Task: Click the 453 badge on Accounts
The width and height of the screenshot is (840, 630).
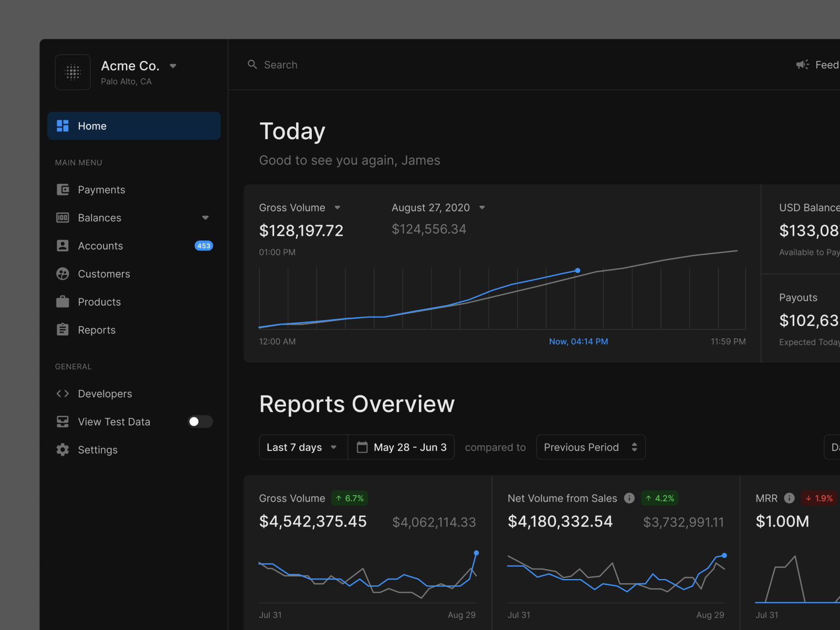Action: (x=204, y=246)
